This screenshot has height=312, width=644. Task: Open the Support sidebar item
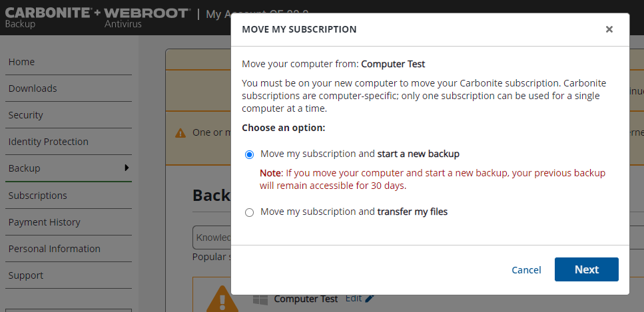(25, 275)
